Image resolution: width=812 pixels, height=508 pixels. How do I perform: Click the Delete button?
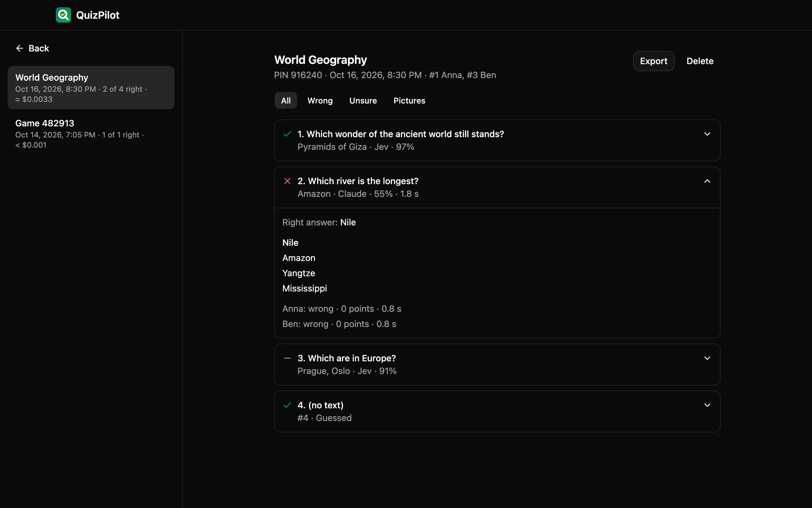(x=700, y=61)
